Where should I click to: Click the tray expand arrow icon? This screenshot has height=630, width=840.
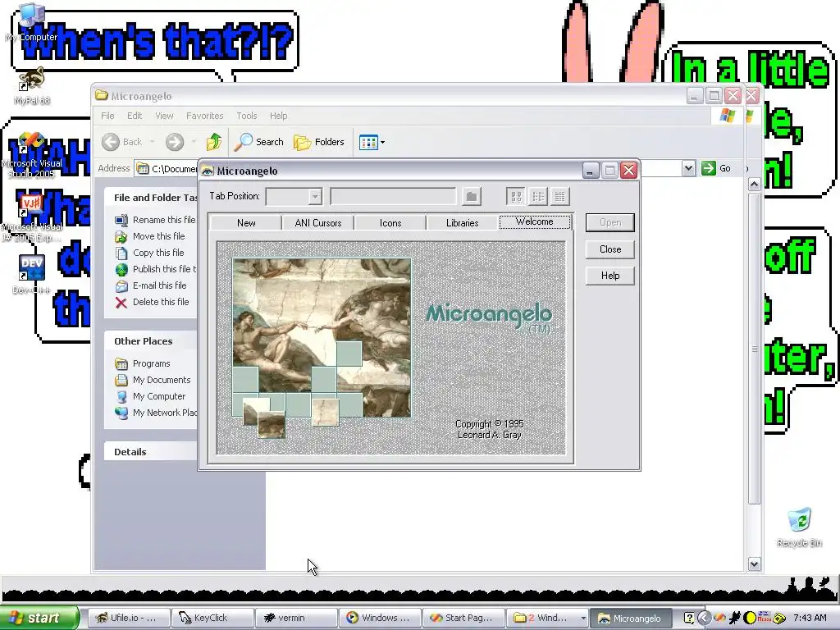click(x=704, y=618)
